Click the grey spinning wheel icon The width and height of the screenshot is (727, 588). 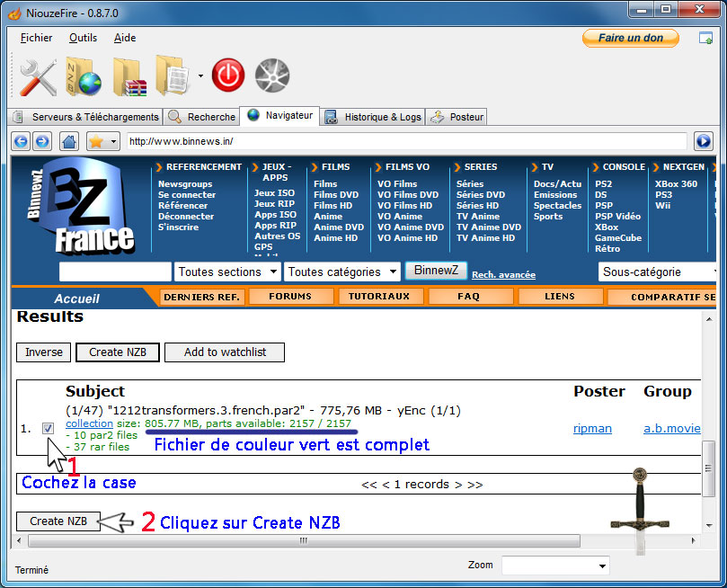[272, 76]
